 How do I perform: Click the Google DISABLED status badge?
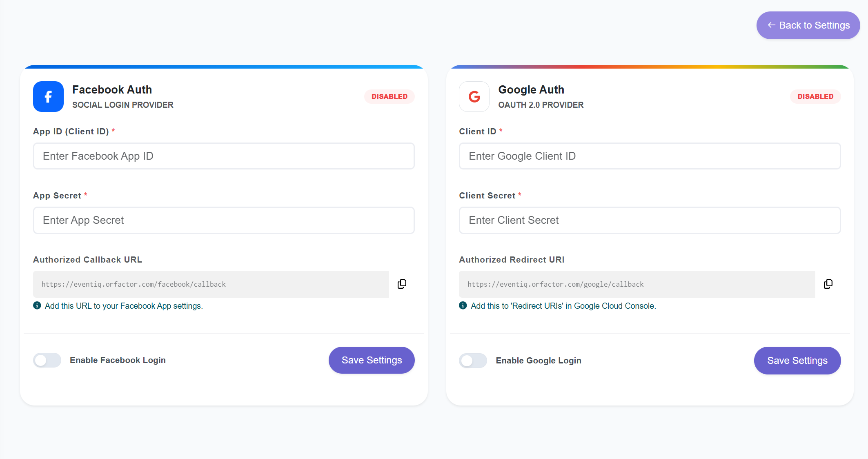point(815,96)
